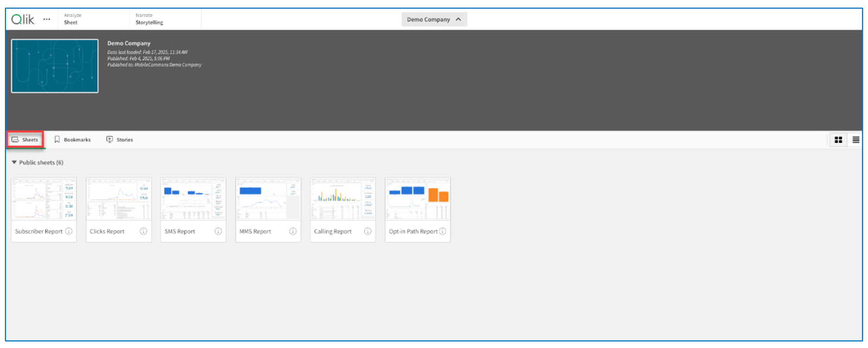Click the Data last loaded text

pyautogui.click(x=147, y=52)
